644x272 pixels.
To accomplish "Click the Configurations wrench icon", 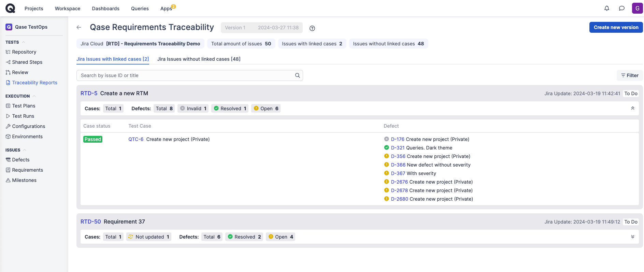I will coord(8,126).
